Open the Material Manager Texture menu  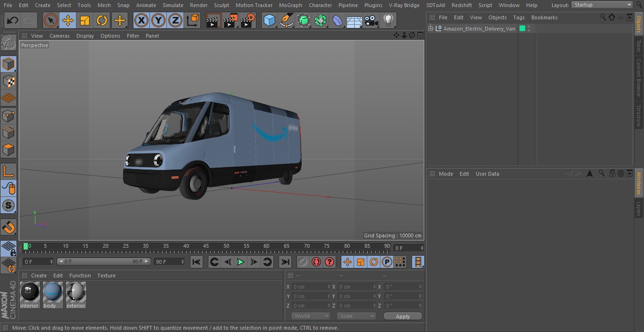coord(106,275)
